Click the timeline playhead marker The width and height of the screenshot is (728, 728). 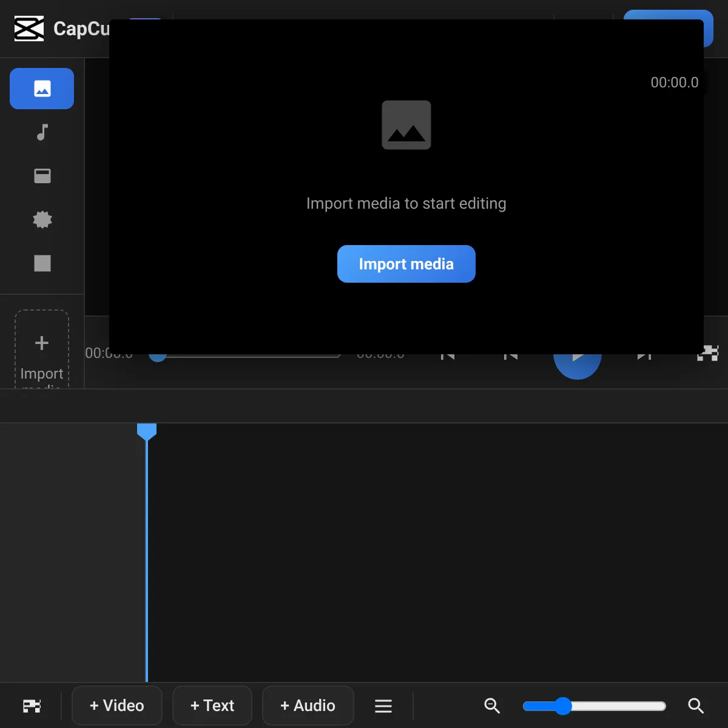[147, 432]
